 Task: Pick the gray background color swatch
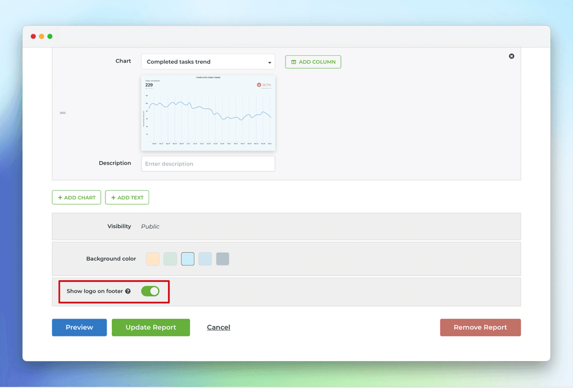coord(222,258)
